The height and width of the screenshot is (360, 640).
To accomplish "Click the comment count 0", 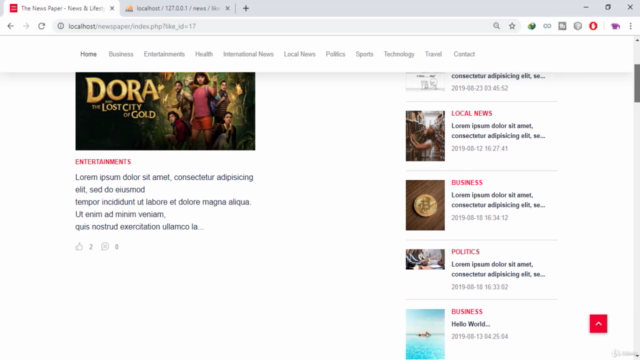I will (117, 247).
